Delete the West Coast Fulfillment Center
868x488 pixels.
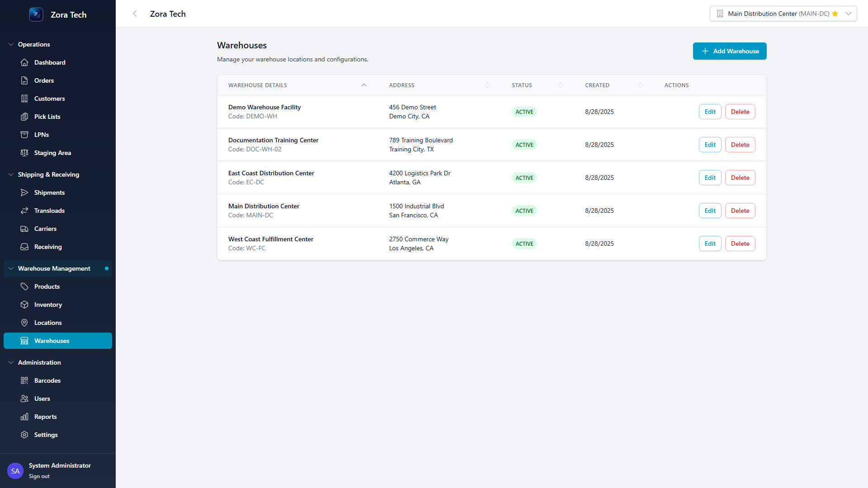(x=740, y=244)
